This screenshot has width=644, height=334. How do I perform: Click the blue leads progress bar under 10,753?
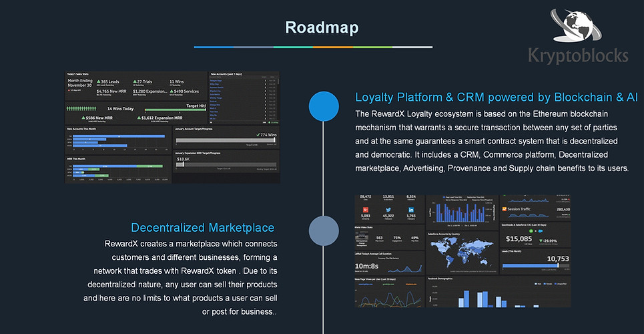point(536,266)
